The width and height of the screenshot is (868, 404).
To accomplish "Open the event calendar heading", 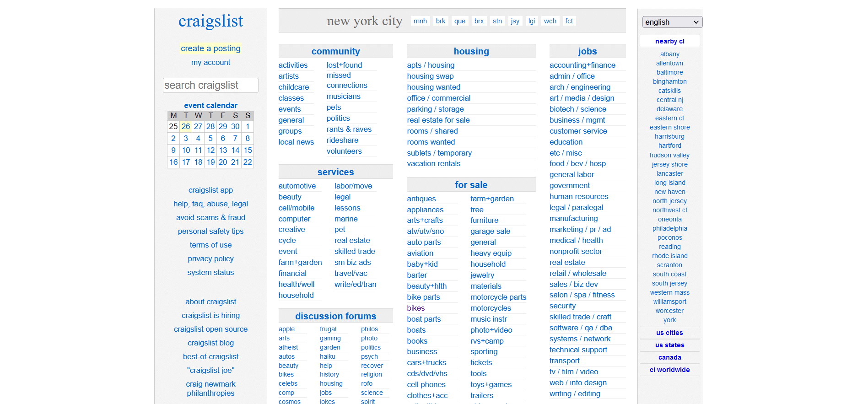I will click(x=210, y=105).
